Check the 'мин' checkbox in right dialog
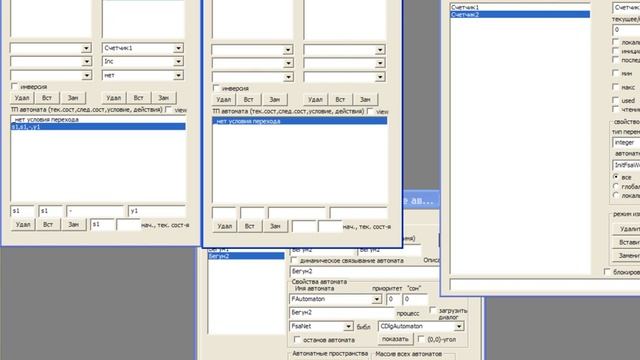This screenshot has width=640, height=360. (x=616, y=73)
